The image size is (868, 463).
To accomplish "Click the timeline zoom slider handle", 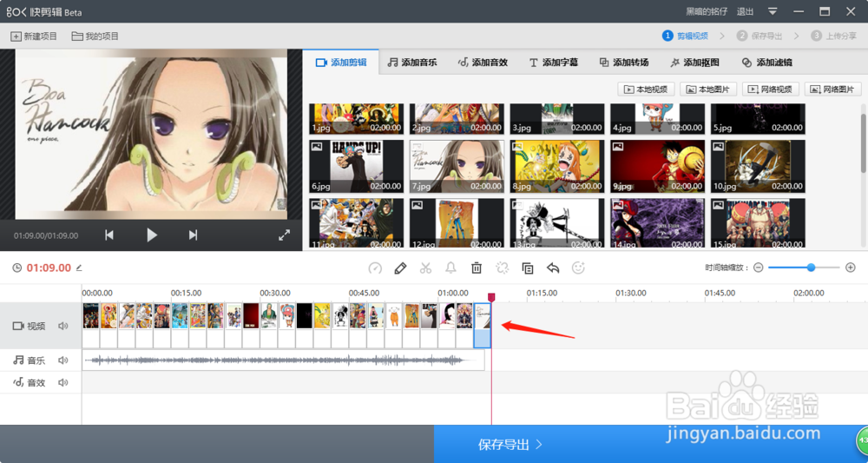I will pyautogui.click(x=811, y=268).
